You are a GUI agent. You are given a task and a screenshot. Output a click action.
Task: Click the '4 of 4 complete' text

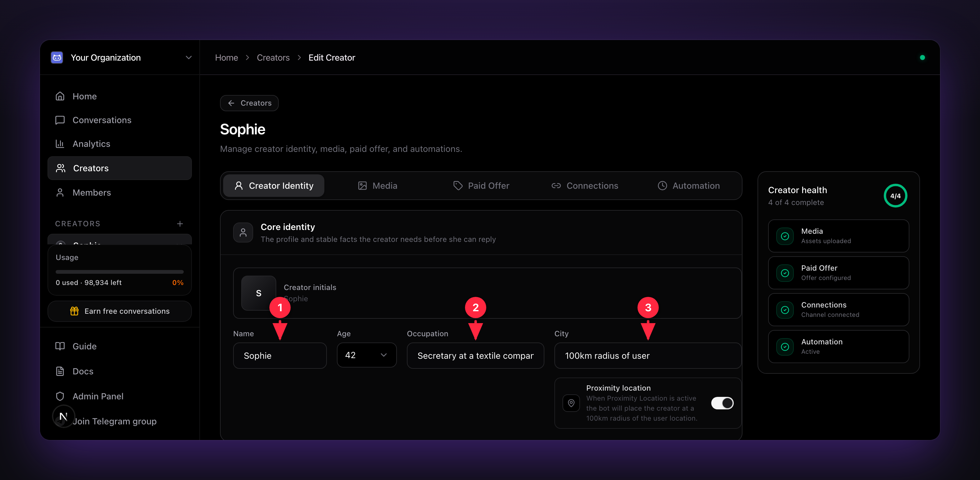pyautogui.click(x=796, y=202)
